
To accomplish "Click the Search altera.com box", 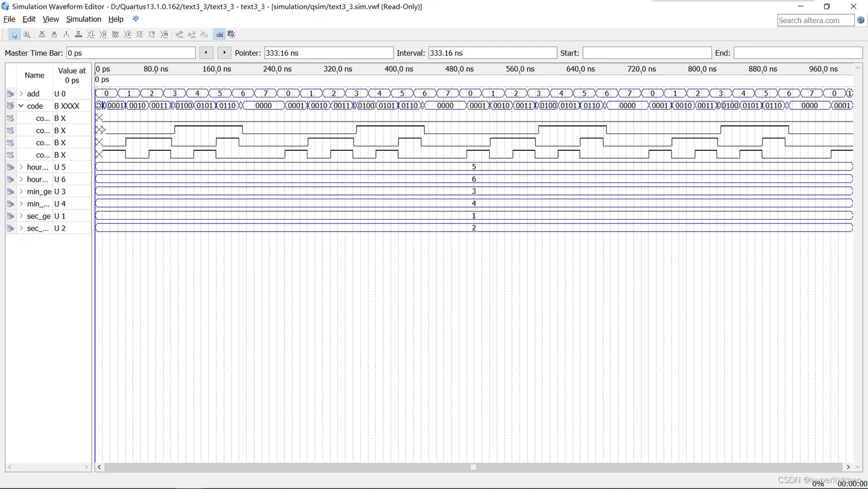I will [x=816, y=20].
